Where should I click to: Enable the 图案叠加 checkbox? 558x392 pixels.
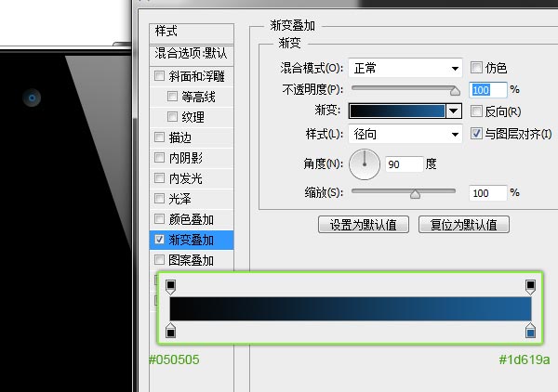pos(159,260)
